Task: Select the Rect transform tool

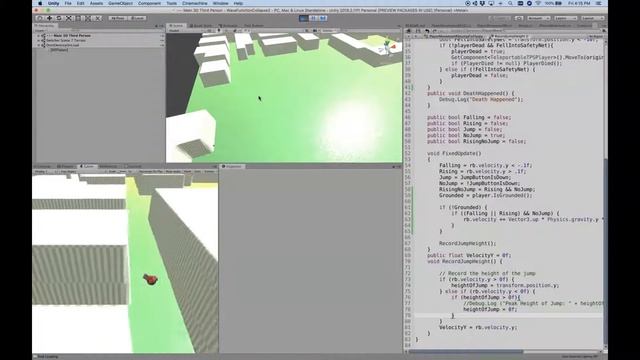Action: (78, 18)
